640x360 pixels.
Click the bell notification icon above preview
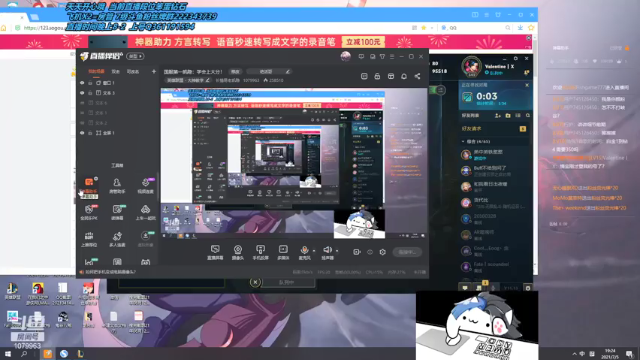[404, 76]
